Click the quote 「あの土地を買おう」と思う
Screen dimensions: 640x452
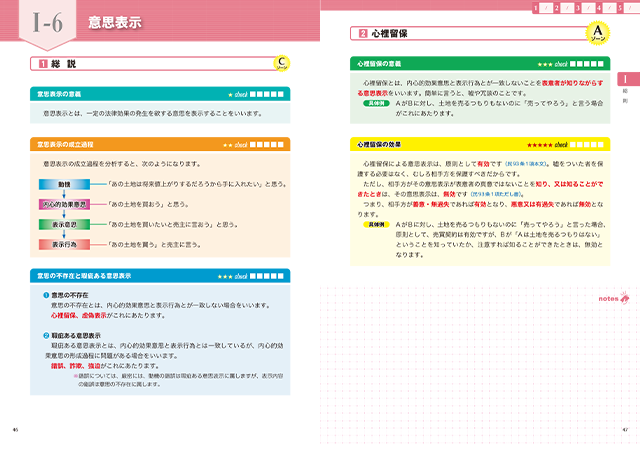point(148,204)
